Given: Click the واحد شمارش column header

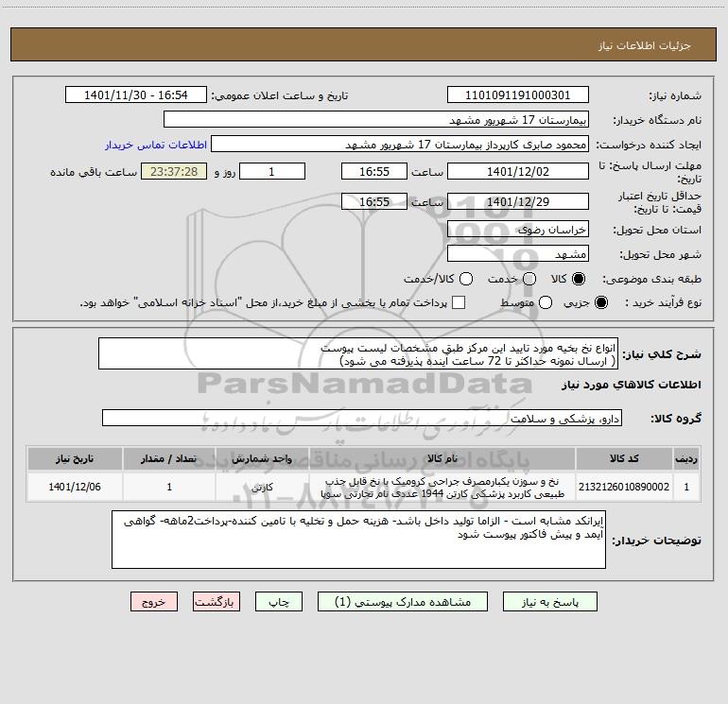Looking at the screenshot, I should pyautogui.click(x=262, y=458).
